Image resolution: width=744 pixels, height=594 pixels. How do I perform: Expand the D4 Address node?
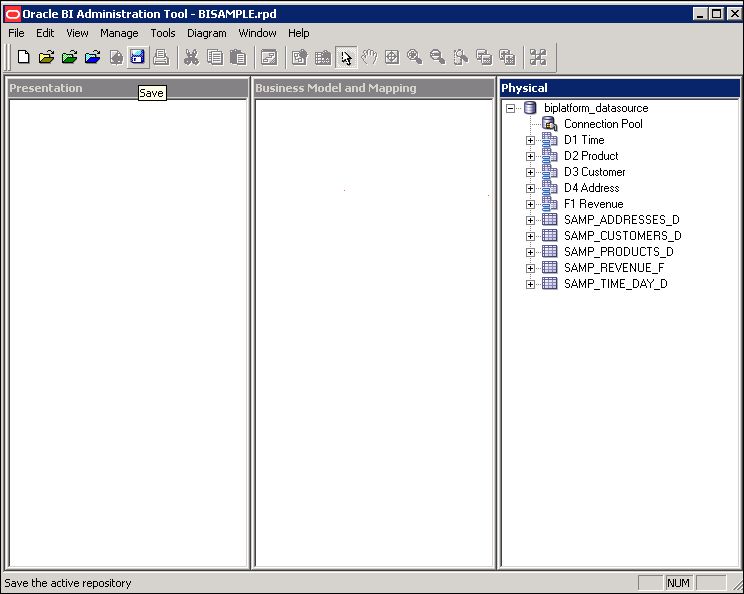[530, 189]
